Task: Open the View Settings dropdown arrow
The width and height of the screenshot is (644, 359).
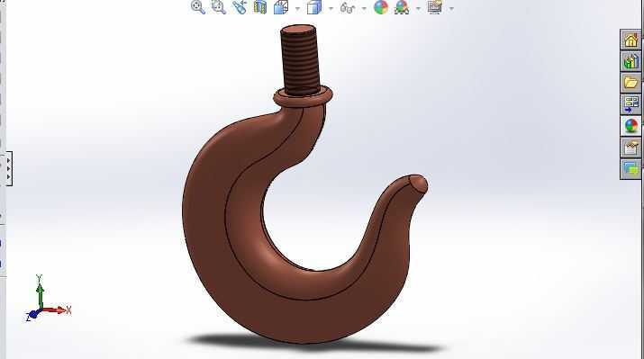Action: (x=451, y=8)
